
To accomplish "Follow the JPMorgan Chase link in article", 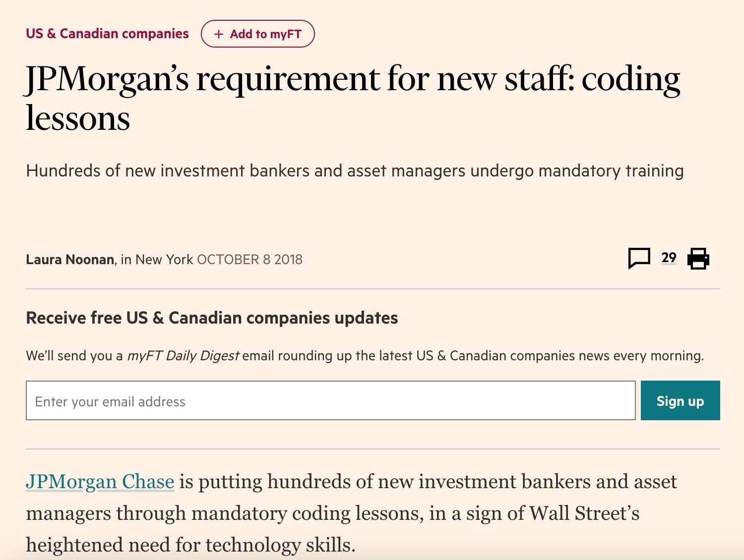I will [x=100, y=482].
